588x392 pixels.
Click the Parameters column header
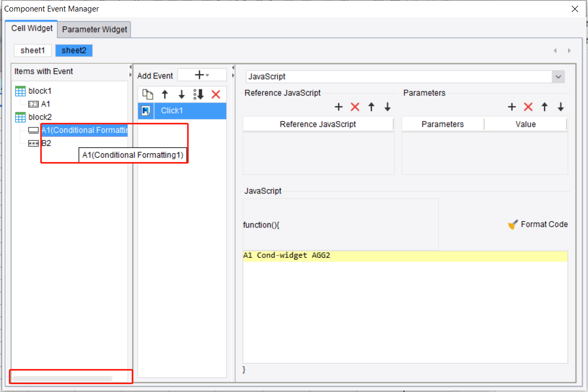point(443,124)
